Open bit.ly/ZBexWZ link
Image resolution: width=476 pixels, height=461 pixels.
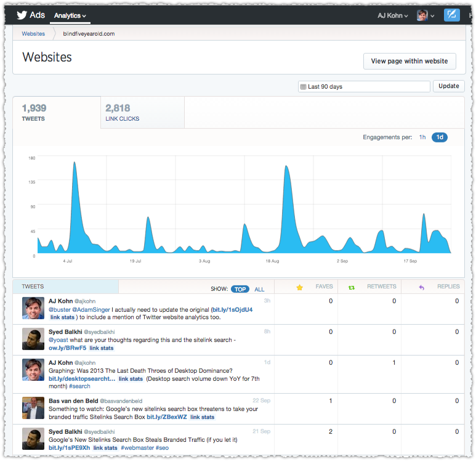[167, 417]
